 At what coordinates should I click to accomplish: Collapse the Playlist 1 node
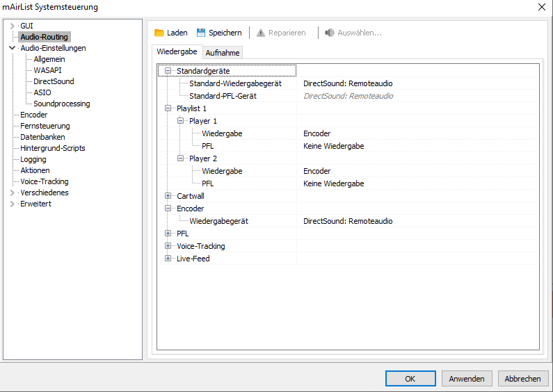coord(168,108)
